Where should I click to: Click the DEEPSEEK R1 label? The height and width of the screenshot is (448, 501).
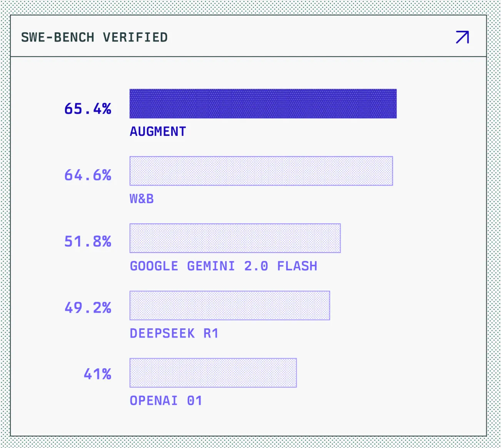[x=174, y=333]
